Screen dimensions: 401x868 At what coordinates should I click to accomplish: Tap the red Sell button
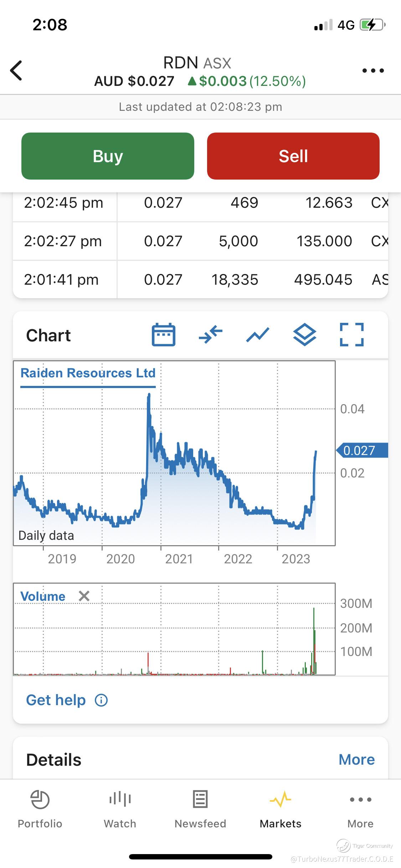coord(293,156)
